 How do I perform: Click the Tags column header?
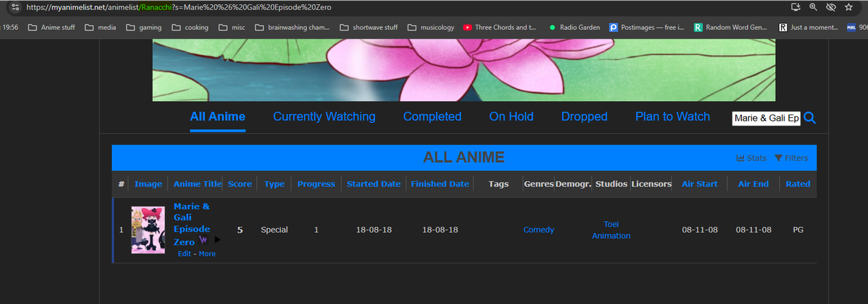[x=498, y=184]
